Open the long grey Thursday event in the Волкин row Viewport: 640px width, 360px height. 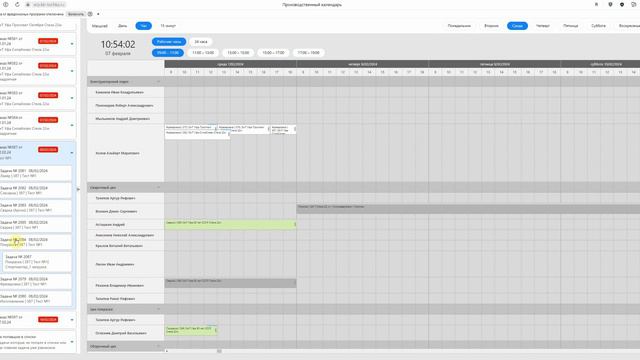click(468, 209)
